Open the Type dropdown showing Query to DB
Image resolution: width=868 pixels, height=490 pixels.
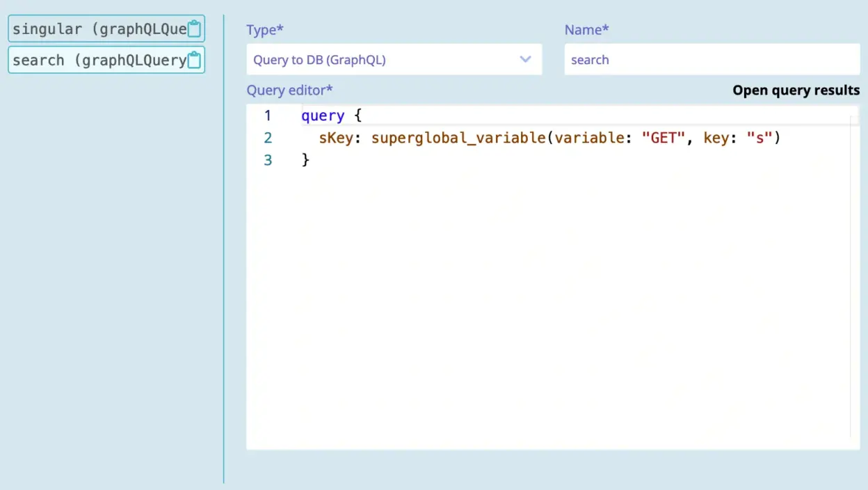click(383, 60)
